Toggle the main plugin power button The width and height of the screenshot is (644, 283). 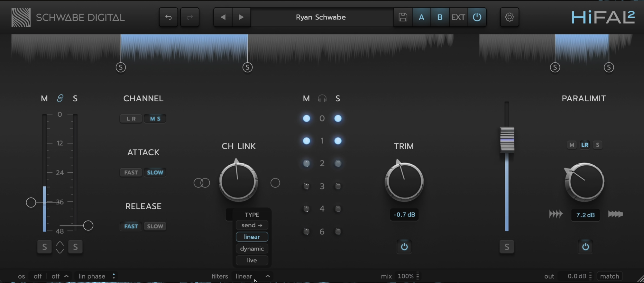coord(477,17)
